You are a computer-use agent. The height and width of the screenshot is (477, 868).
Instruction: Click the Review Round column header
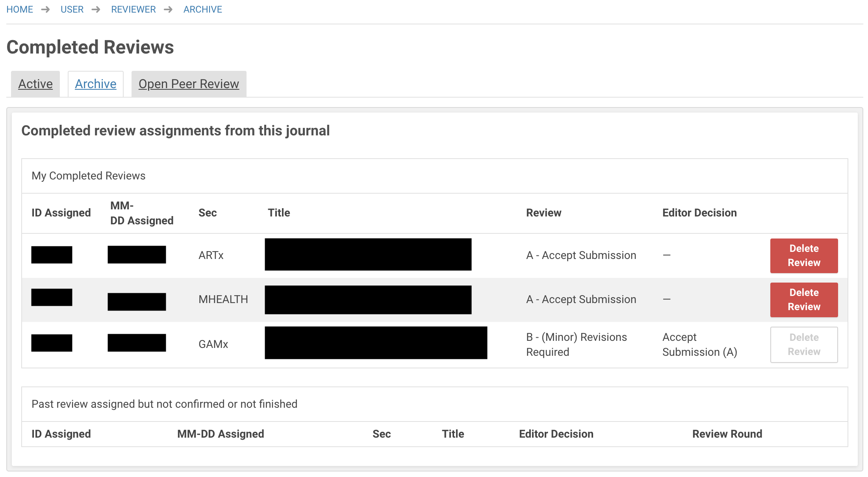(x=727, y=434)
